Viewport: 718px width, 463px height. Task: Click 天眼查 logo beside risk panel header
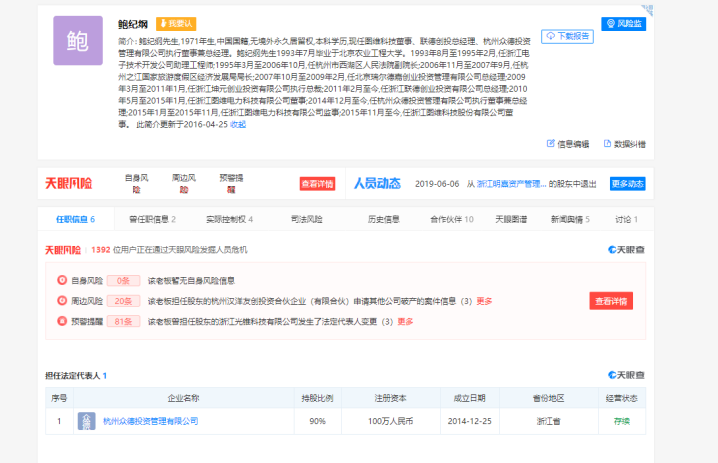point(626,250)
